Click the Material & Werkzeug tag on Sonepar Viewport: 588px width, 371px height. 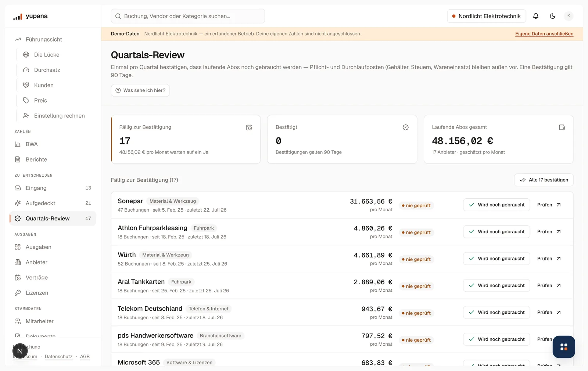pos(173,201)
